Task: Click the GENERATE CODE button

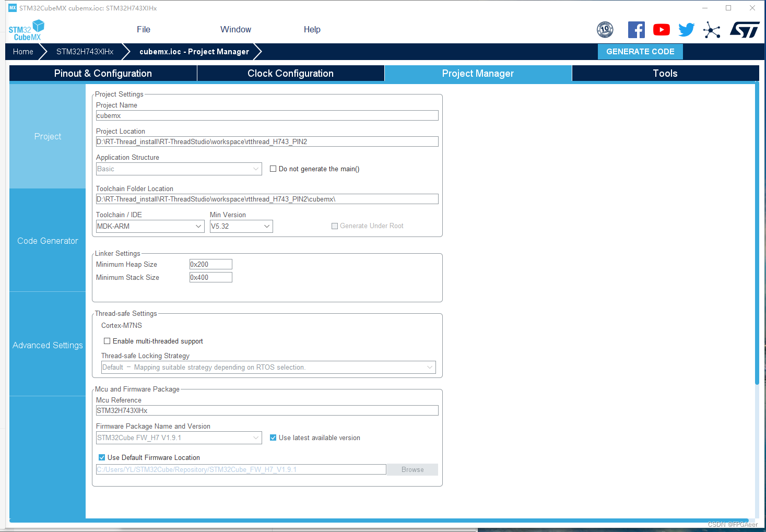Action: pyautogui.click(x=640, y=52)
